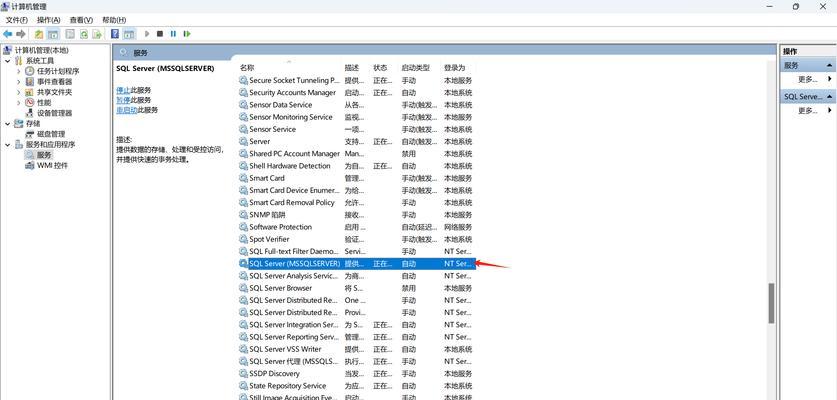Toggle the Show/Hide action pane icon
This screenshot has width=837, height=400.
129,34
